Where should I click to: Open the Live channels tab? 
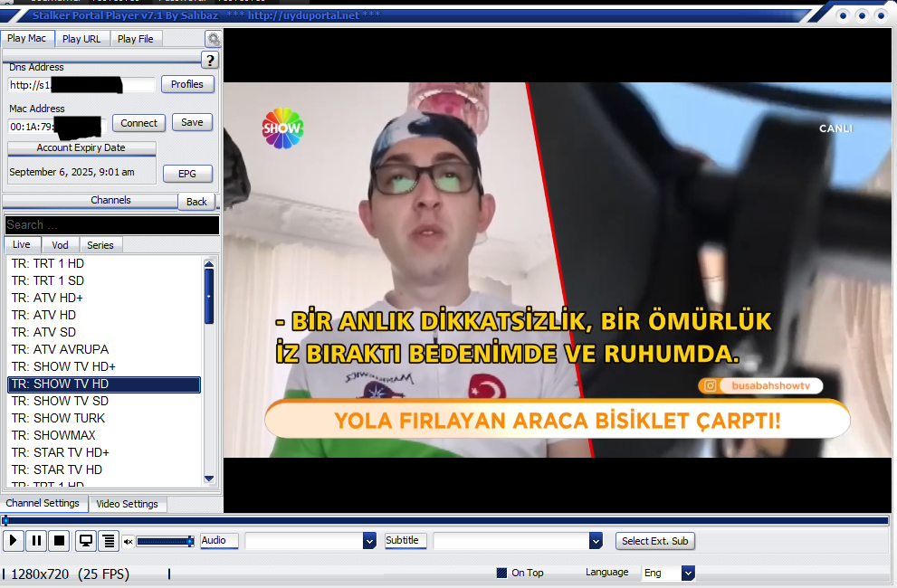coord(22,244)
